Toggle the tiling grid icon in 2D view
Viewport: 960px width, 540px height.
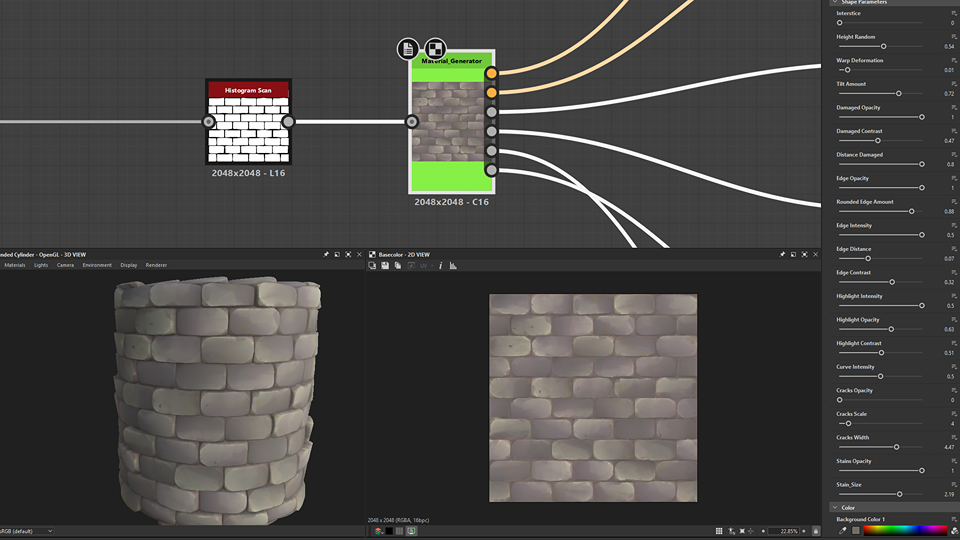(x=719, y=531)
